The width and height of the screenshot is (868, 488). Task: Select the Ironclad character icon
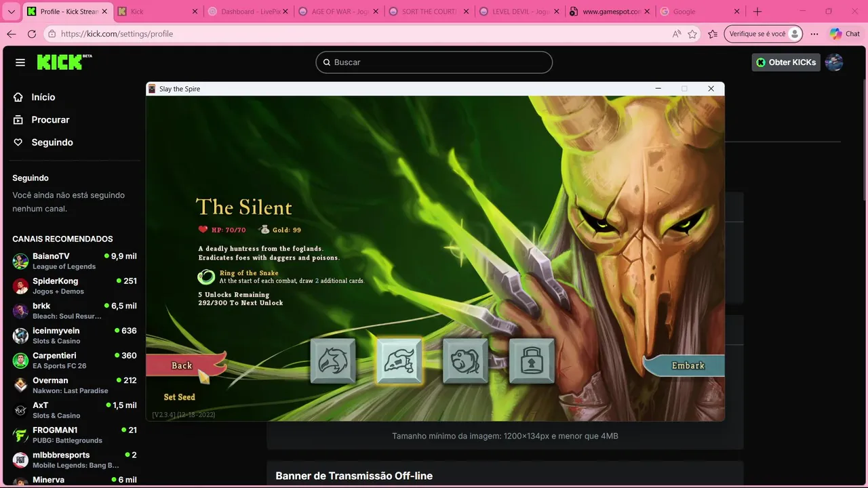[x=333, y=361]
